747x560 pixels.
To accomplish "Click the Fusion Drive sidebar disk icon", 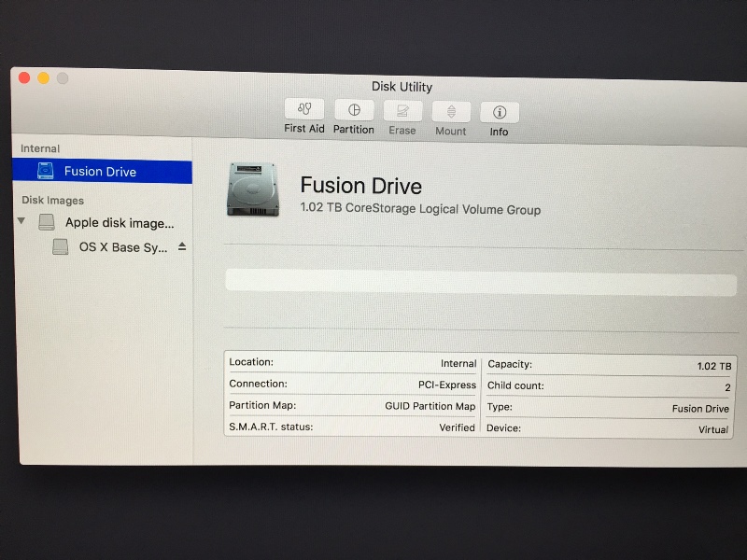I will click(46, 171).
